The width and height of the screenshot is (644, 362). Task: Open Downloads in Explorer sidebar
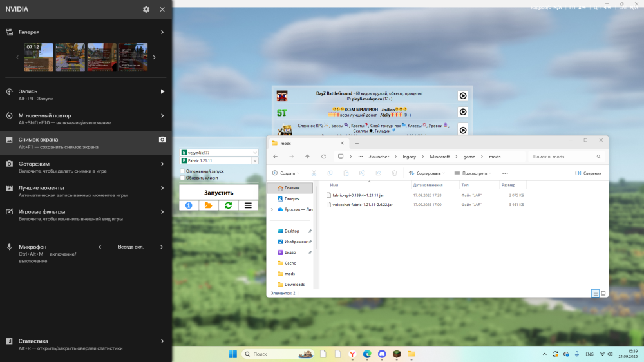[x=294, y=284]
